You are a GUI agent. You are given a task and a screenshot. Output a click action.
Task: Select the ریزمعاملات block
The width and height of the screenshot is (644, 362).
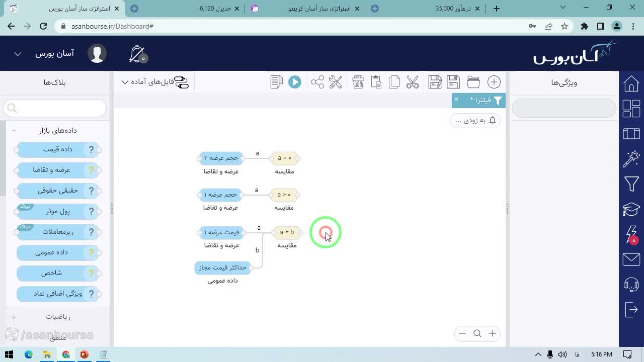point(57,232)
